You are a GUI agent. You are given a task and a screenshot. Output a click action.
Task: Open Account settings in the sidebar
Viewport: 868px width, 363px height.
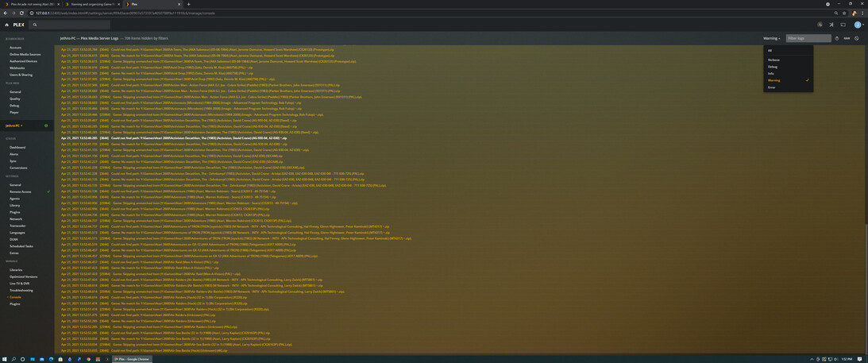16,48
